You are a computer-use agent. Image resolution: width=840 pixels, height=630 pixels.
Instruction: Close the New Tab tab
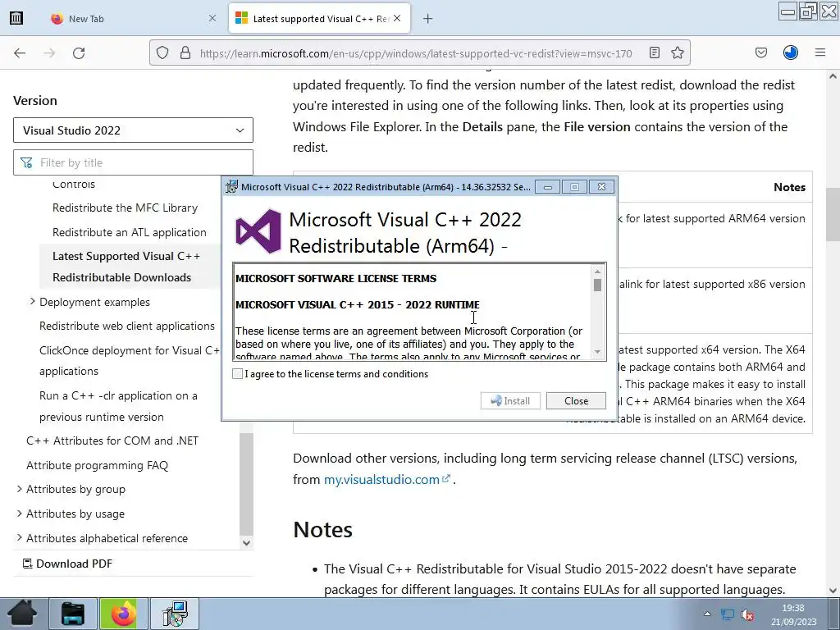coord(212,18)
